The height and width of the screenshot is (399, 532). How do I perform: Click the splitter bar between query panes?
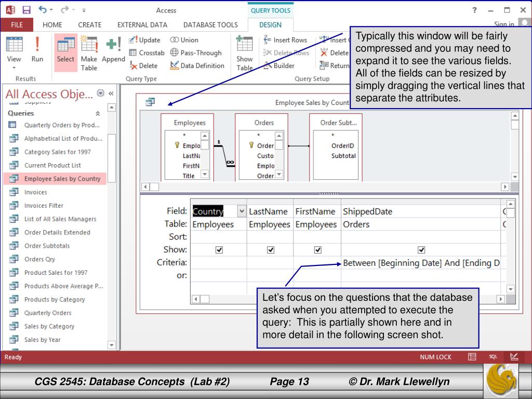tap(329, 193)
